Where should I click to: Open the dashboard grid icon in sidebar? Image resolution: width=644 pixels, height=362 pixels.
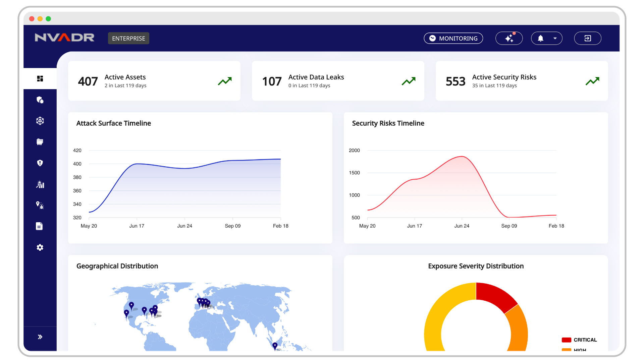pyautogui.click(x=40, y=78)
